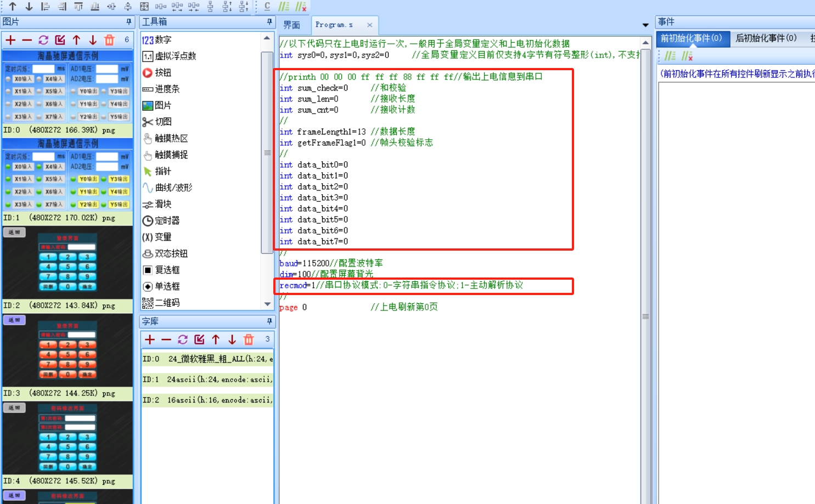The width and height of the screenshot is (815, 504).
Task: Click the same-size grid icon in toolbar
Action: point(144,7)
